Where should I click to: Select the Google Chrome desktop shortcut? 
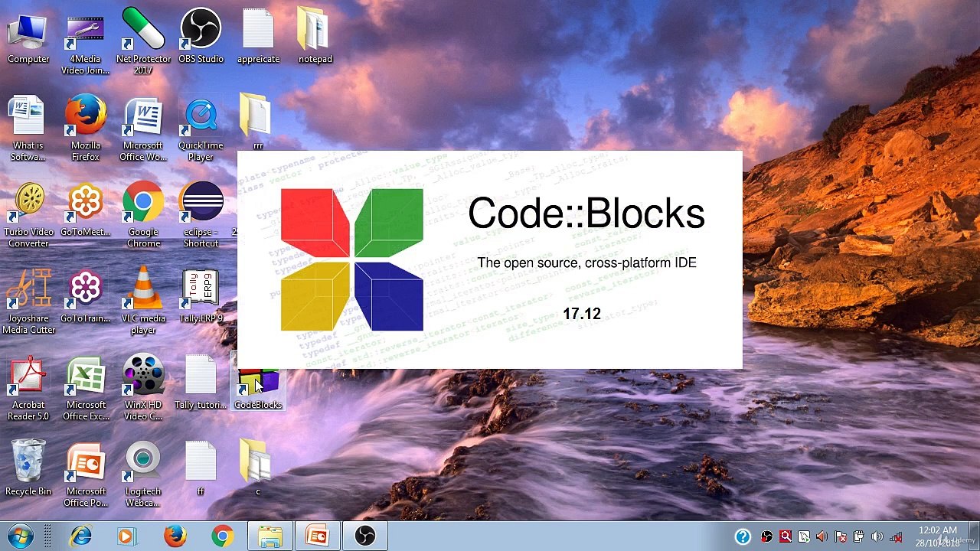(143, 215)
